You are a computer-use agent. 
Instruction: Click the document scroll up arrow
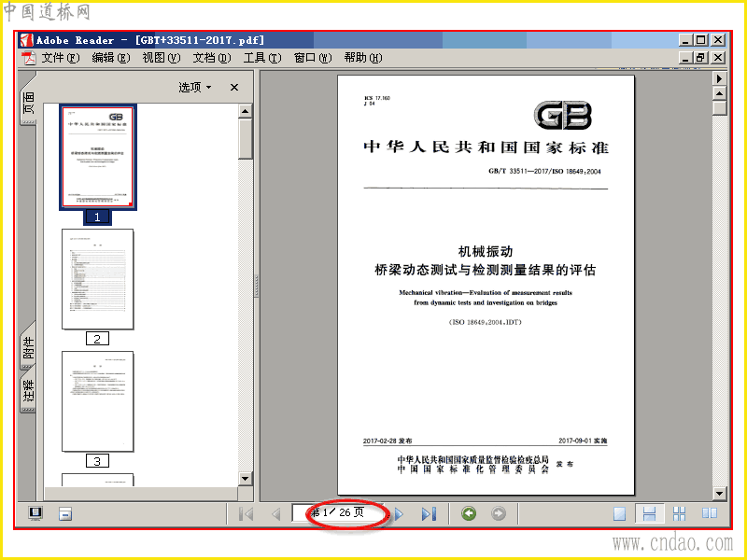click(x=719, y=93)
